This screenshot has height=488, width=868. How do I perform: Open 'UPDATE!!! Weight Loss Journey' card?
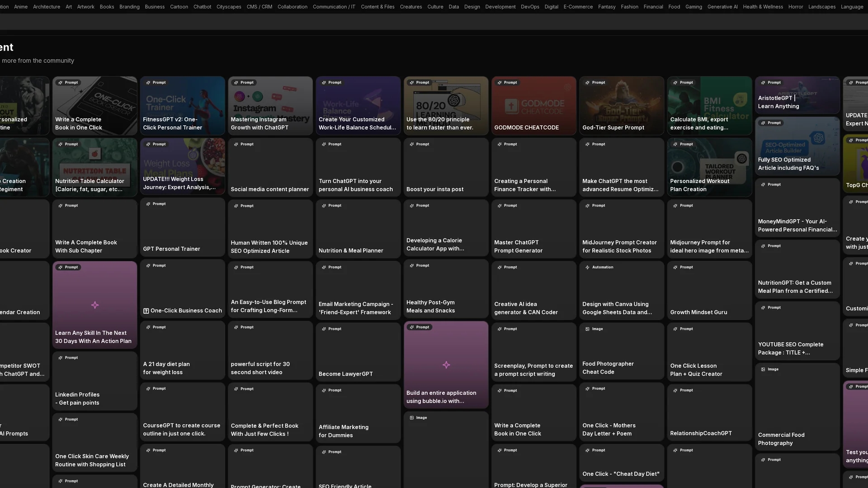[x=182, y=166]
